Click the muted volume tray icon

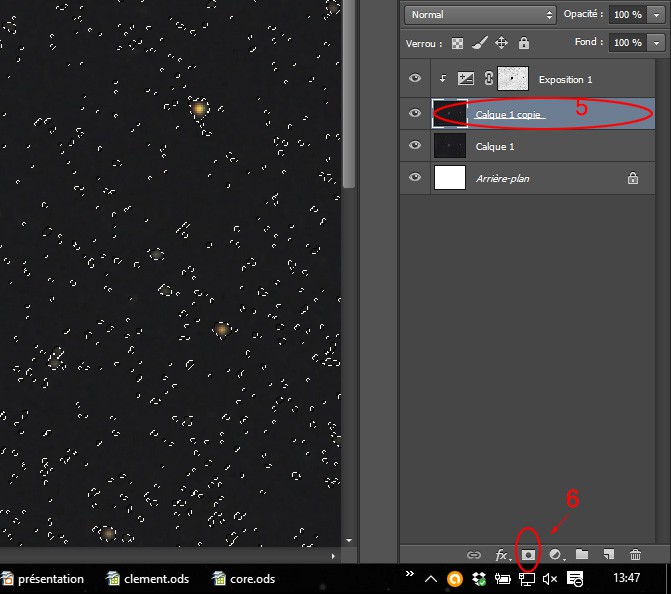550,579
